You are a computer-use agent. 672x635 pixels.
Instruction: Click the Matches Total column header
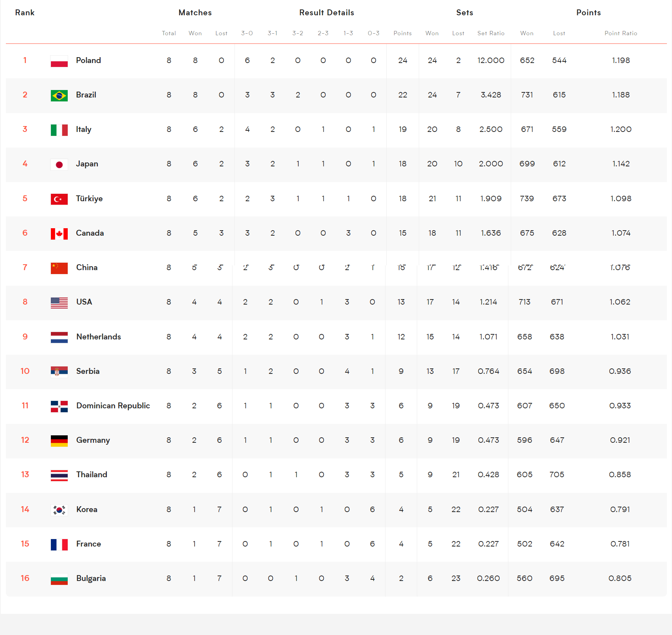point(169,33)
